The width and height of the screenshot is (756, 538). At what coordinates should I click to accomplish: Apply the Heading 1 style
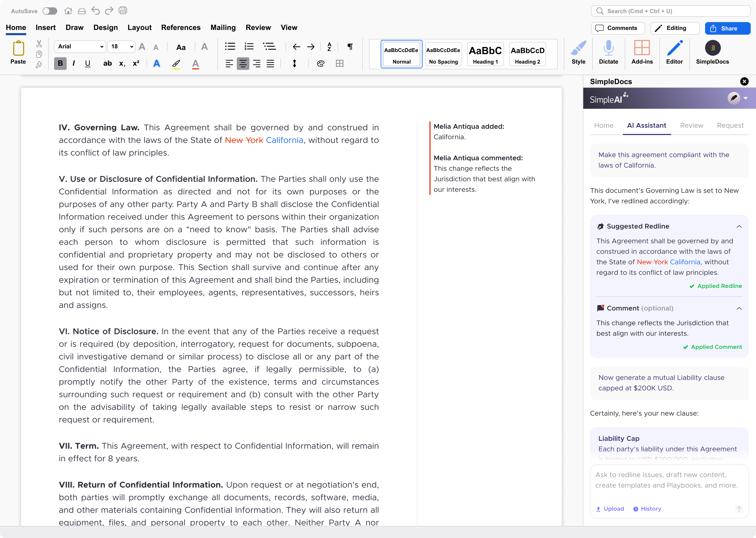click(x=485, y=54)
